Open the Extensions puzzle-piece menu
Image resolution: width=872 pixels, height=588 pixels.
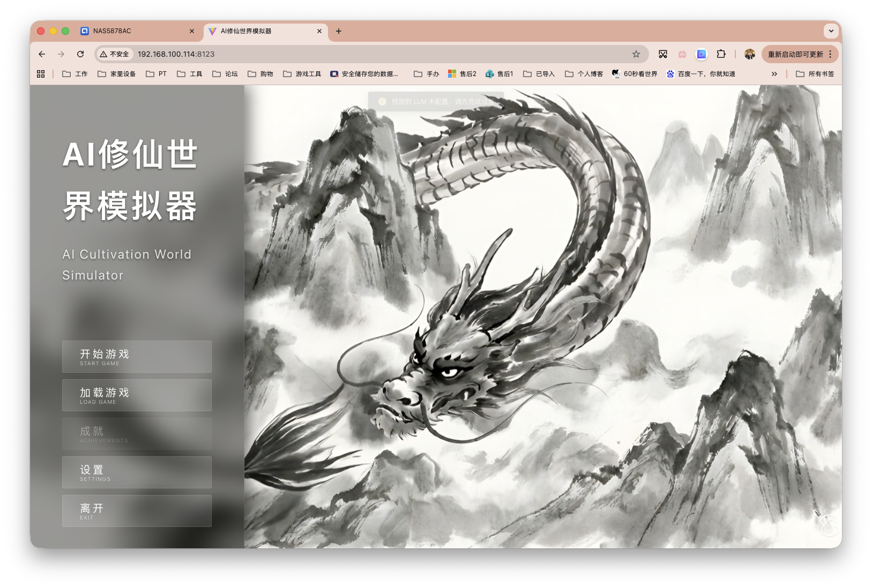[721, 54]
